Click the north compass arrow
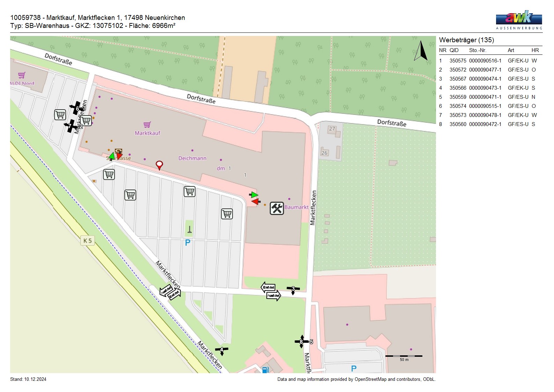 pyautogui.click(x=421, y=51)
